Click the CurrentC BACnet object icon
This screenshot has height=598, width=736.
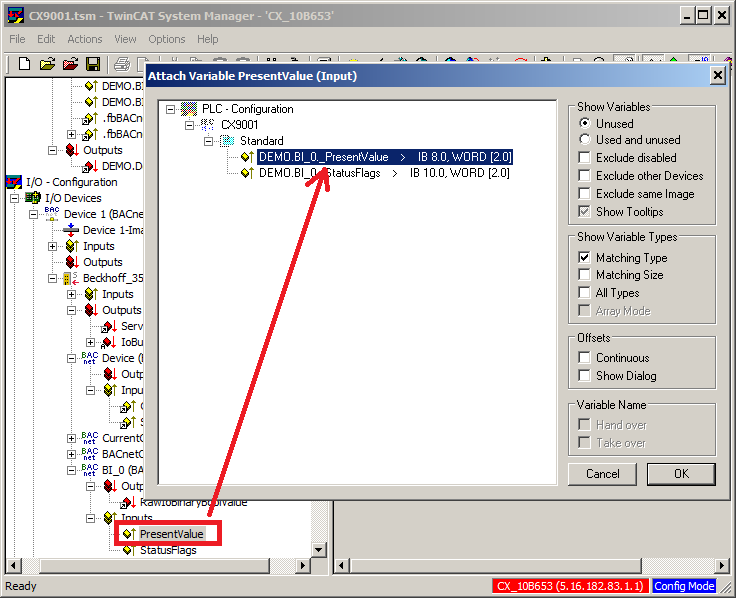pyautogui.click(x=90, y=438)
